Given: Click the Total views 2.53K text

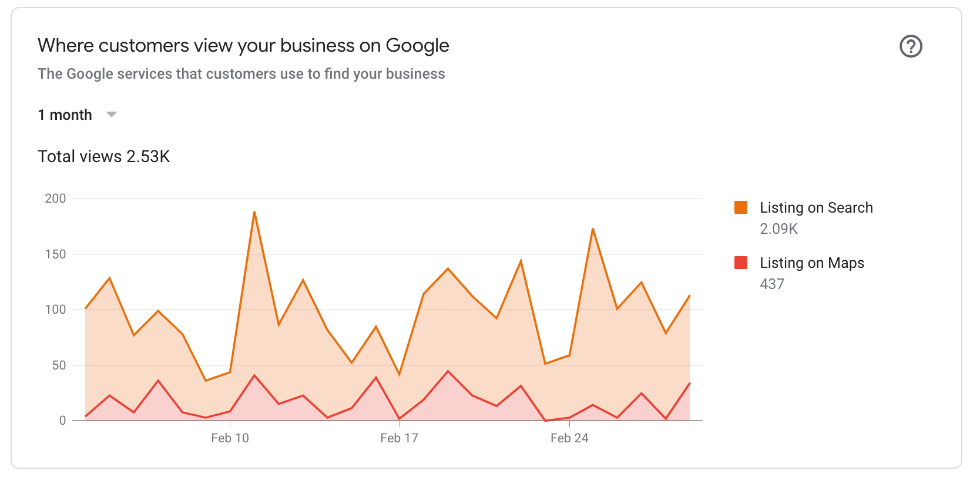Looking at the screenshot, I should point(104,156).
